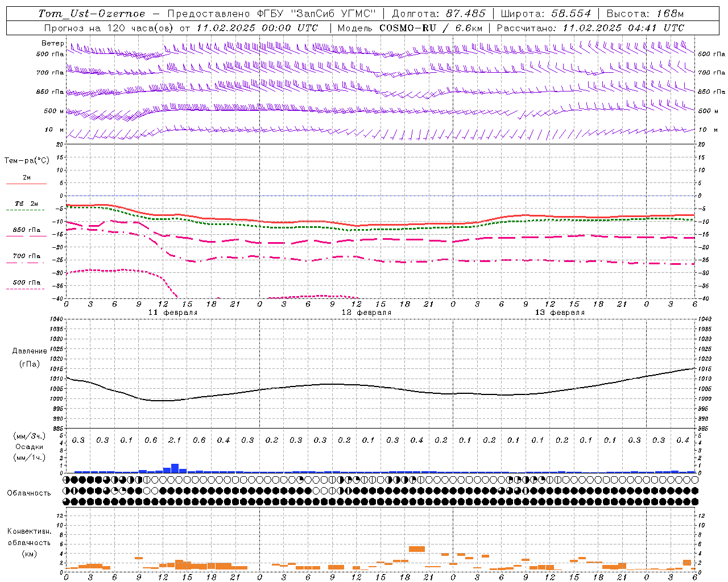Click the Ветер wind panel label
The height and width of the screenshot is (582, 728).
pos(52,43)
